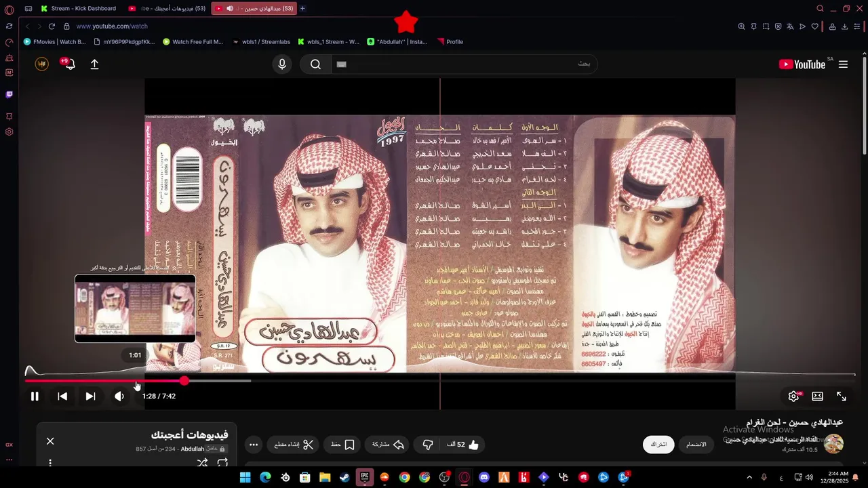The height and width of the screenshot is (488, 868).
Task: Open the three-dot more actions menu
Action: (254, 445)
